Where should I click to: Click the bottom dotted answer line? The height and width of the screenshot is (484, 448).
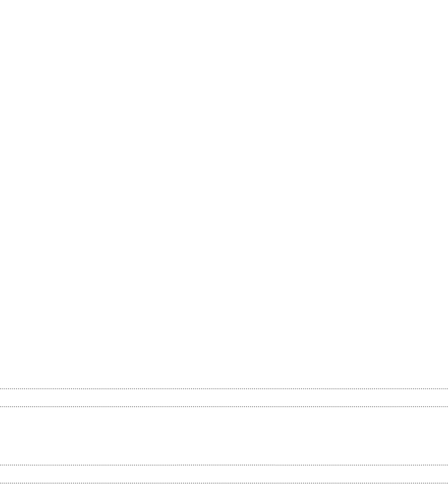point(224,482)
